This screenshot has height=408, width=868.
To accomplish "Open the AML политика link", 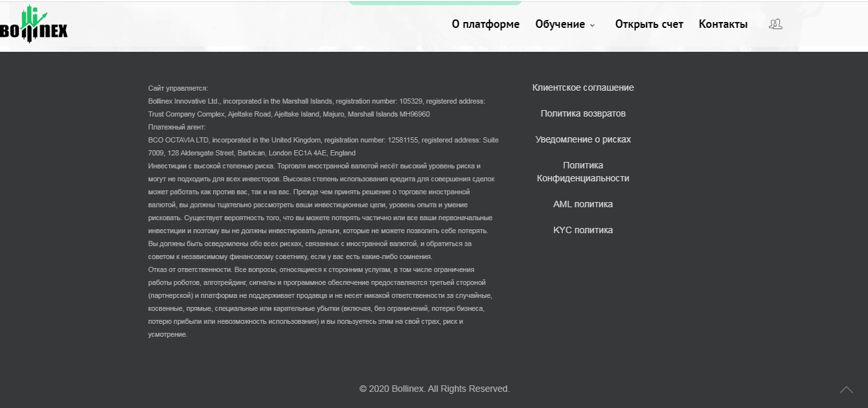I will (x=583, y=204).
